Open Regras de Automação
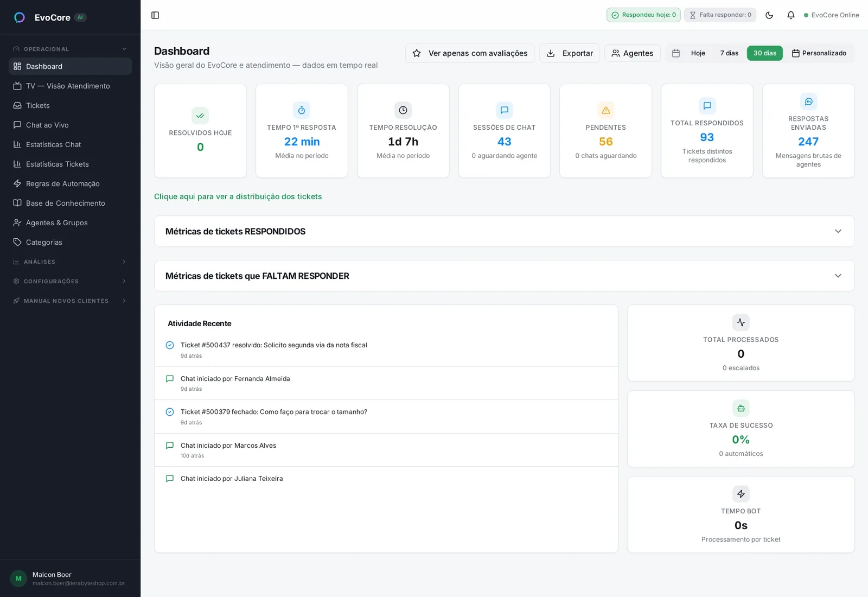 [71, 183]
